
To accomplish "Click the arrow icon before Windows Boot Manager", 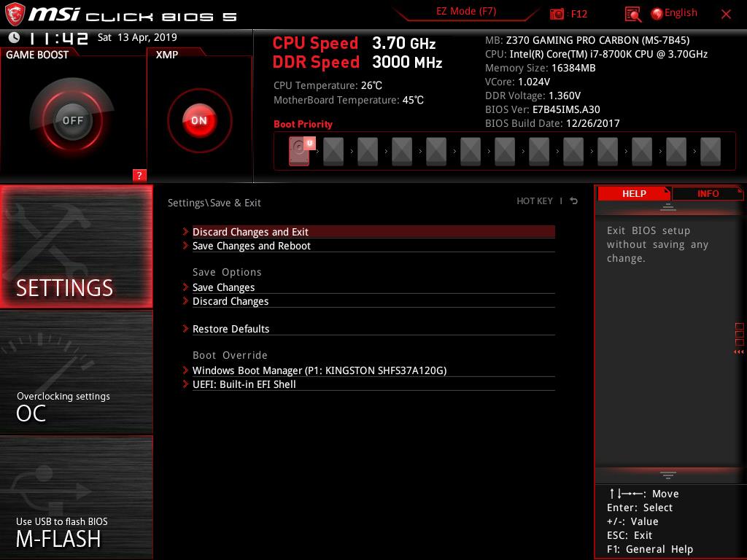I will pyautogui.click(x=185, y=370).
